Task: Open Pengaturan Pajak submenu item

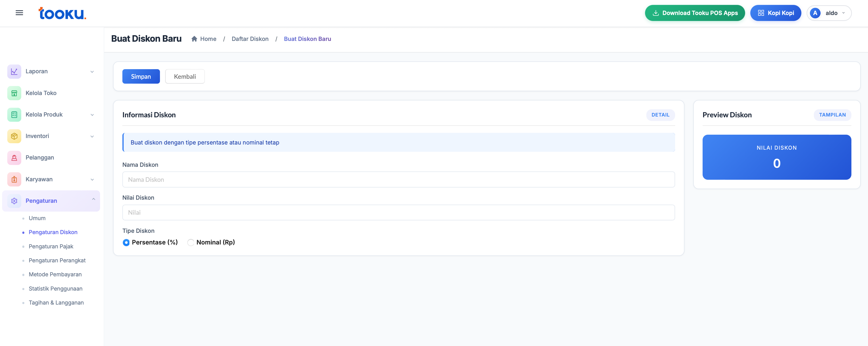Action: click(x=51, y=246)
